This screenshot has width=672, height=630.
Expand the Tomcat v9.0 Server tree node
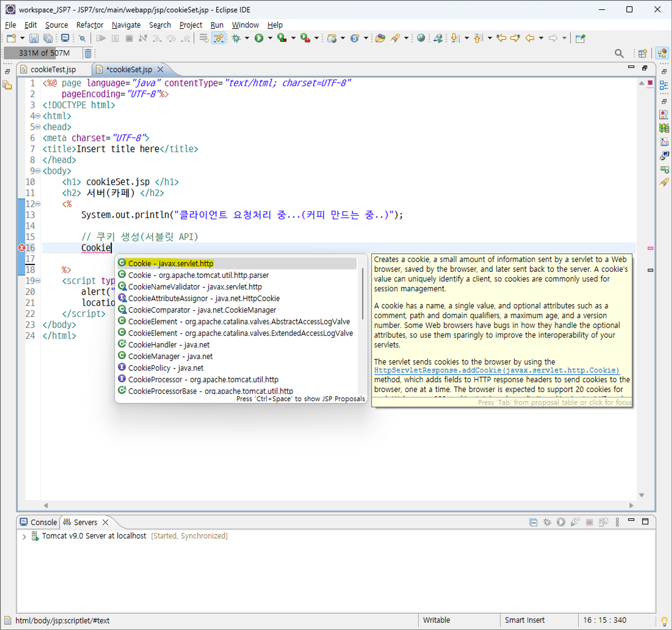(x=24, y=536)
